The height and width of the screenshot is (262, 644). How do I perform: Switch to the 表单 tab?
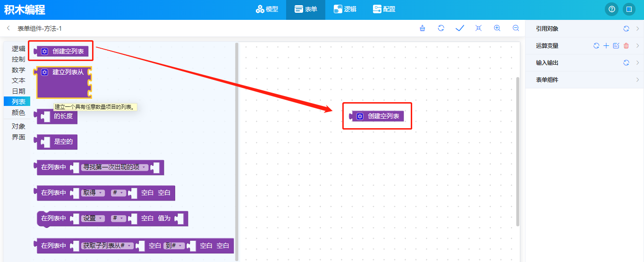(305, 9)
